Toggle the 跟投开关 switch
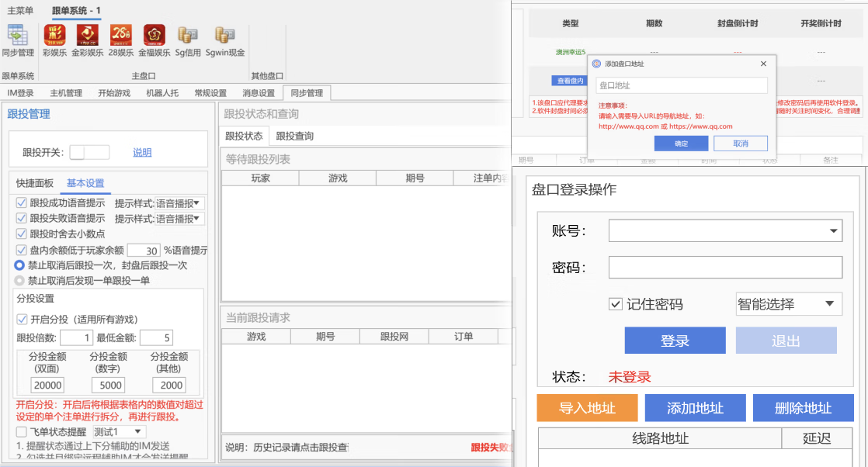Viewport: 868px width, 467px height. [89, 152]
